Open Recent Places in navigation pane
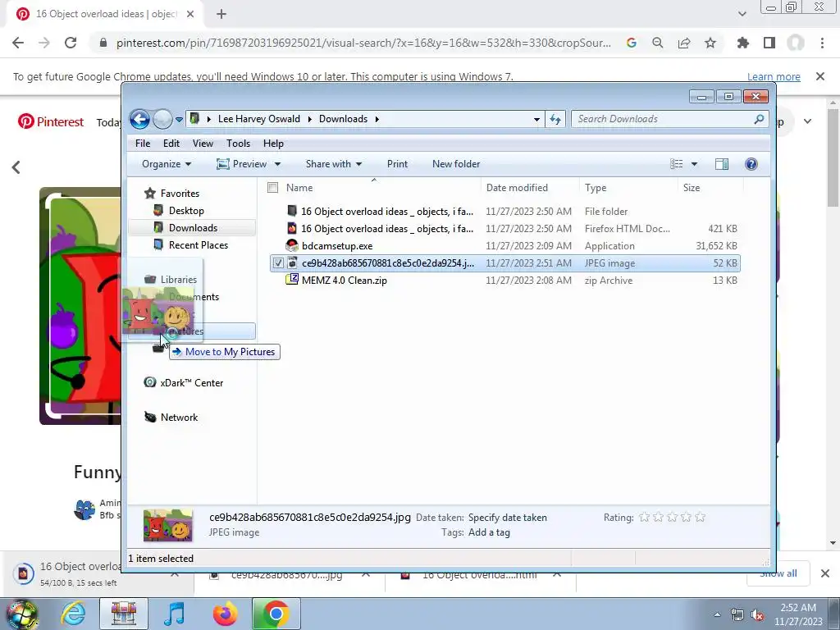Screen dimensions: 840x630 point(198,244)
